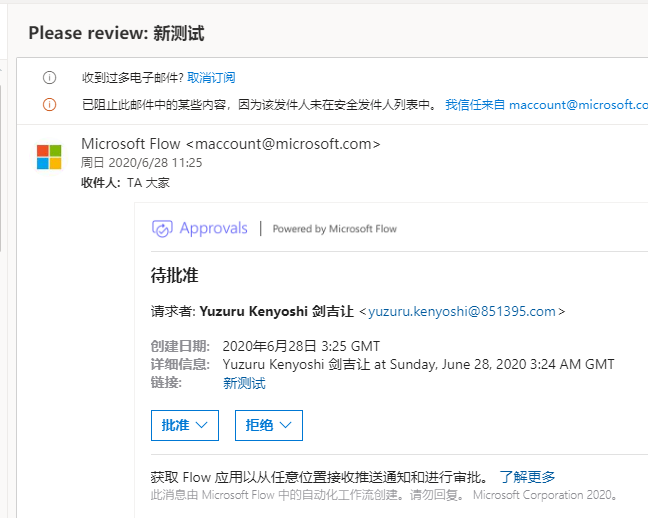Click the 获取 Flow 应用 notification sentence

pos(320,477)
